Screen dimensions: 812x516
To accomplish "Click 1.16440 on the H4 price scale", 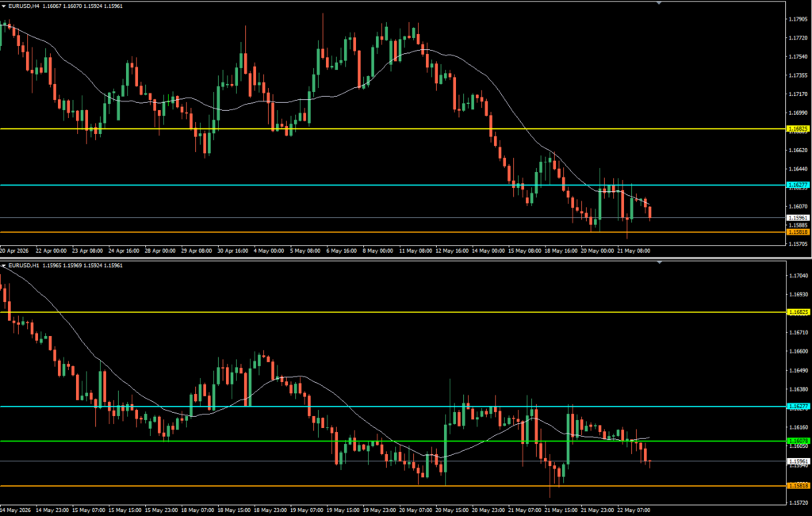I will (x=799, y=169).
